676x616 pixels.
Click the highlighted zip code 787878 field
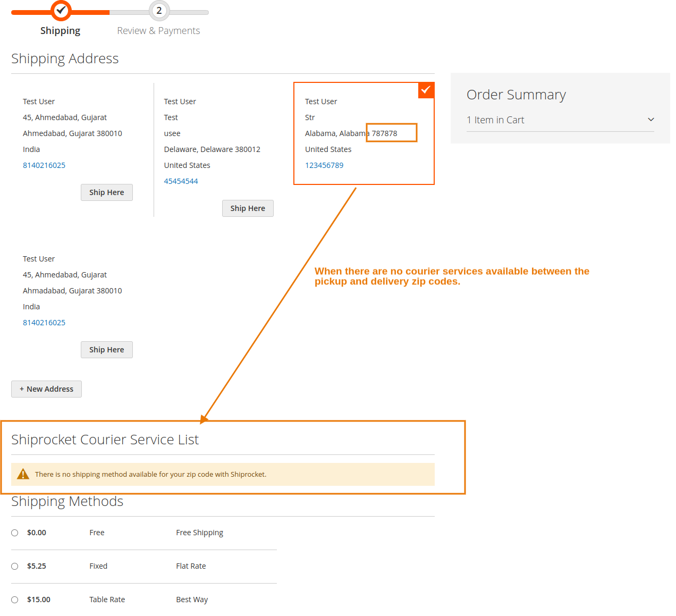(x=391, y=132)
